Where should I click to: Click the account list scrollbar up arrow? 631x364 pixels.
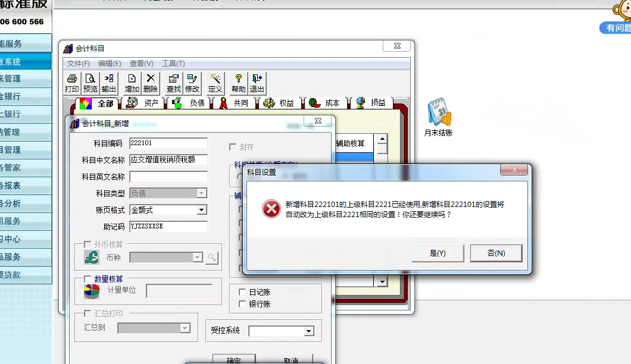(382, 139)
